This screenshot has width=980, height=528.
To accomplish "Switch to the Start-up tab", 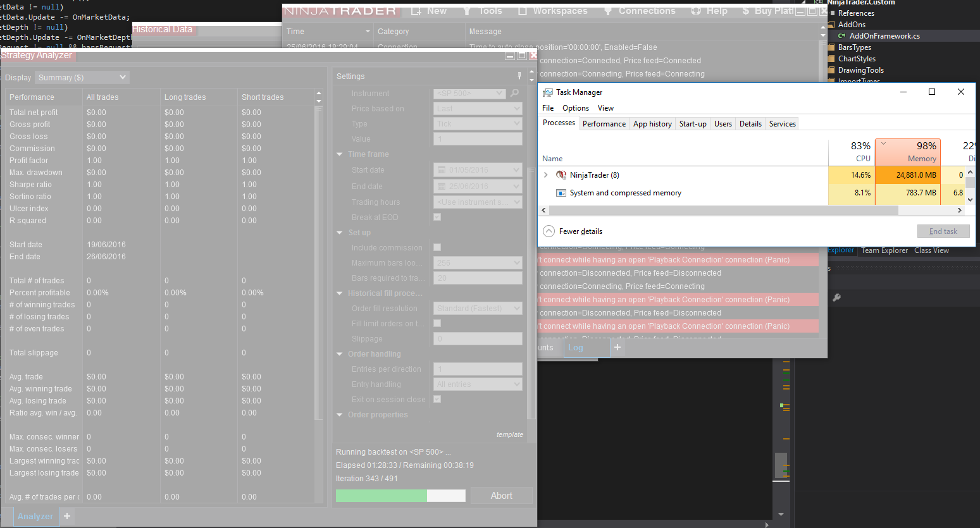I will coord(693,124).
